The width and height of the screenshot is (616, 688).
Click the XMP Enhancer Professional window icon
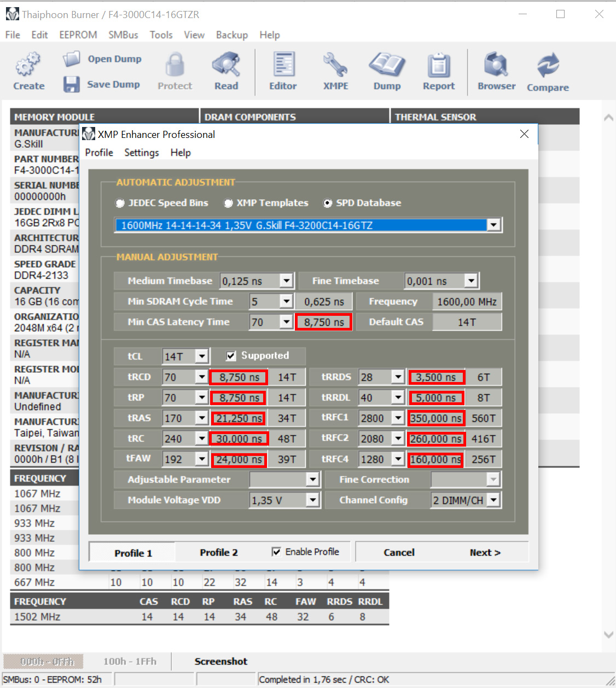coord(89,134)
